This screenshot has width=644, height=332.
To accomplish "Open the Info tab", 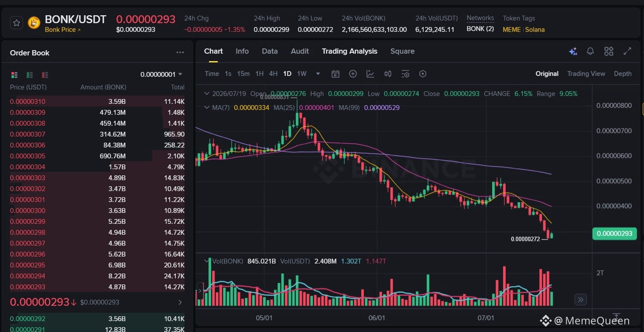I will (x=242, y=51).
